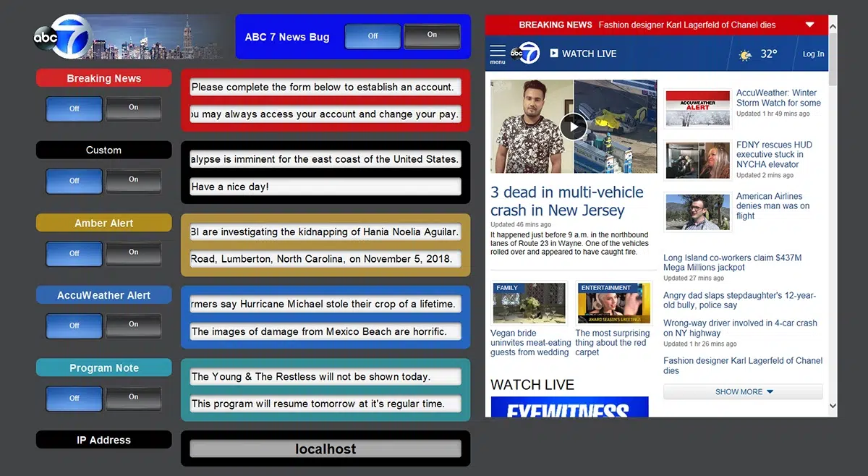Click the American Airlines story thumbnail

(x=697, y=212)
